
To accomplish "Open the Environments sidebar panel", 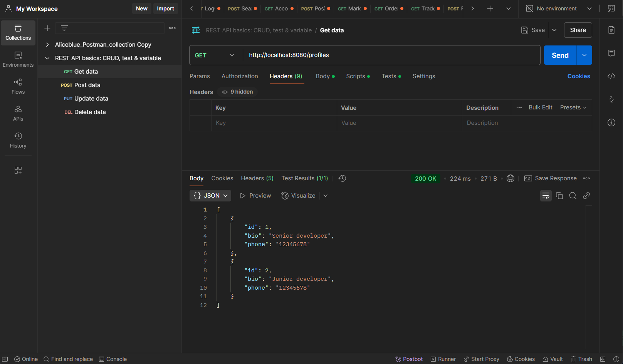I will click(x=18, y=60).
